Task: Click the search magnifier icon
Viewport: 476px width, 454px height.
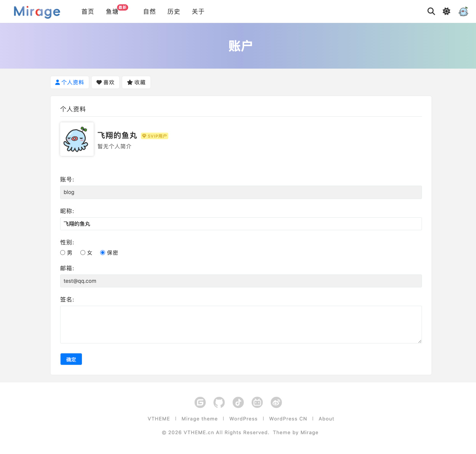Action: click(431, 11)
